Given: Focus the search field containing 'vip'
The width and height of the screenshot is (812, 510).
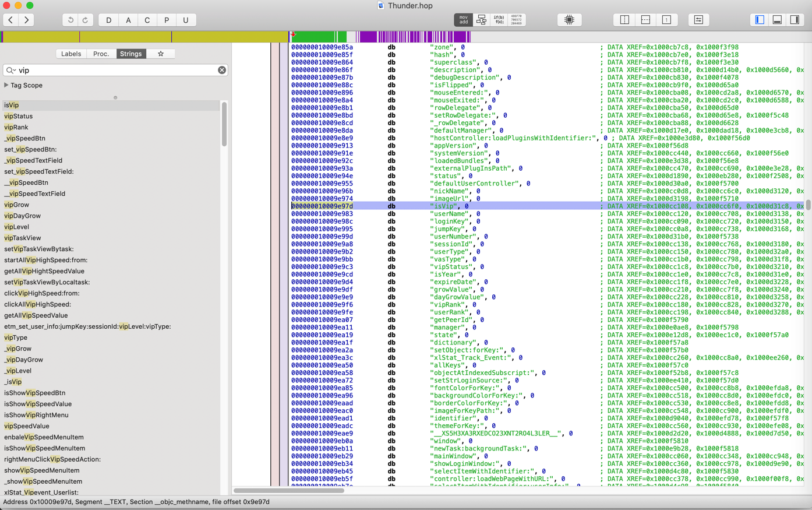Looking at the screenshot, I should 115,70.
